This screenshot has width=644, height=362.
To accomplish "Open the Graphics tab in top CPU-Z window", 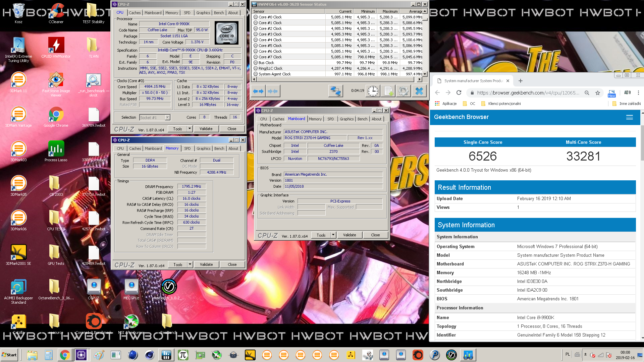I will tap(203, 13).
